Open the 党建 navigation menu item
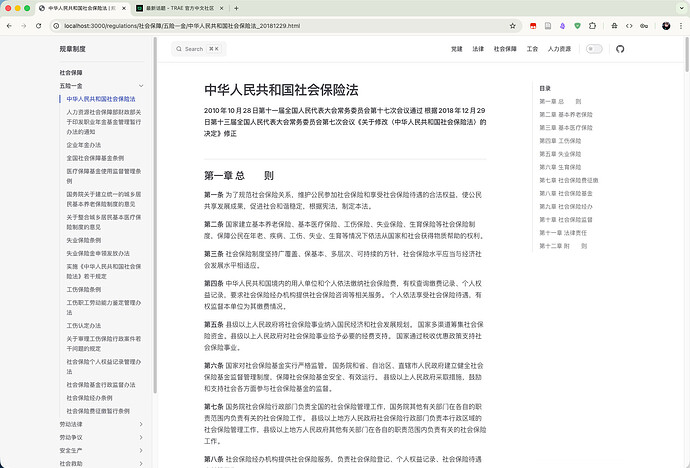Screen dimensions: 690x468 coord(456,48)
